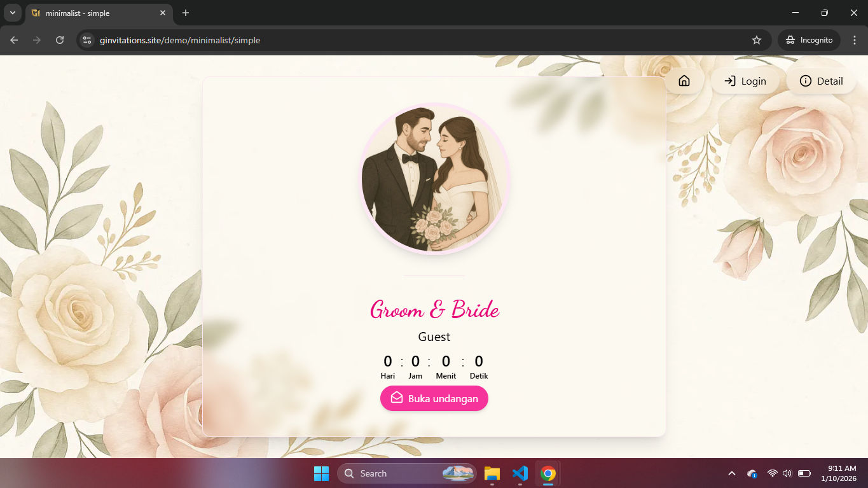Click the Wi-Fi icon in system tray
868x488 pixels.
pos(772,473)
